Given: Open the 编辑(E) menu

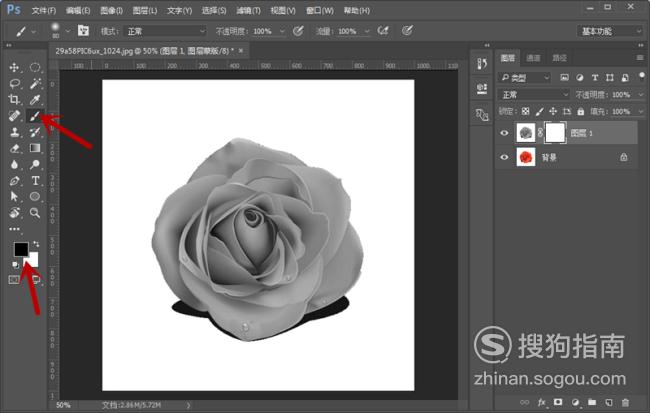Looking at the screenshot, I should pos(78,10).
